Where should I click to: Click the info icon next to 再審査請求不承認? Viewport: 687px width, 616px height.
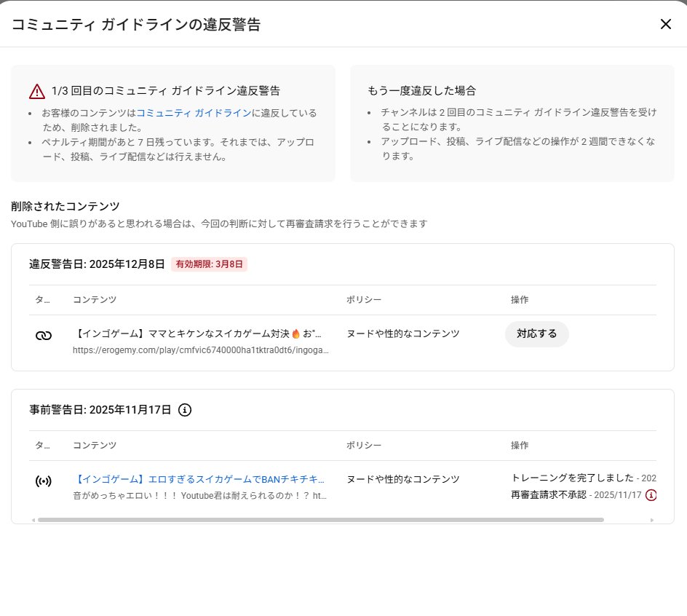[651, 495]
